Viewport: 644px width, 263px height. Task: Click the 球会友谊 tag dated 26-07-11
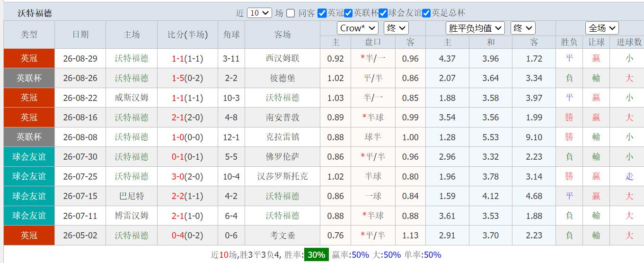[x=29, y=216]
